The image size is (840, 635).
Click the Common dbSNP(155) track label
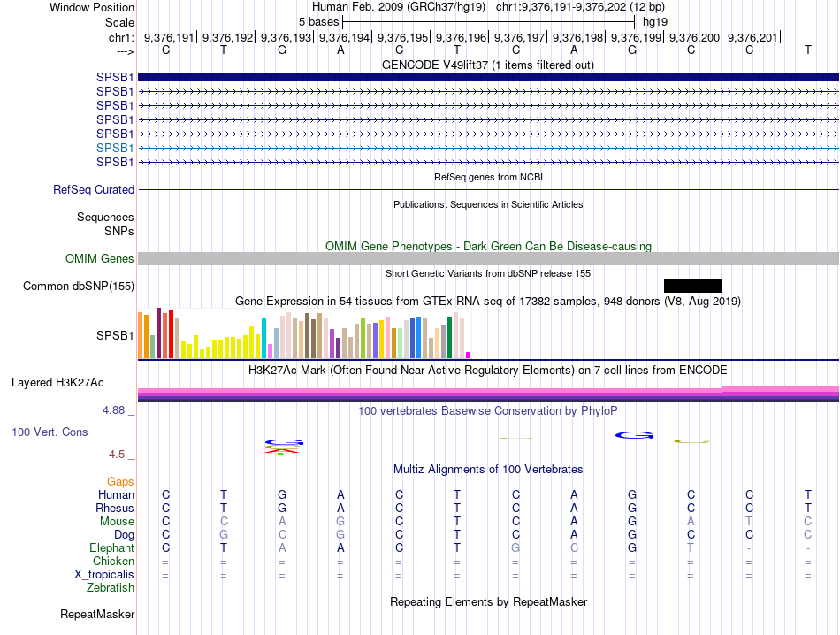[x=79, y=287]
